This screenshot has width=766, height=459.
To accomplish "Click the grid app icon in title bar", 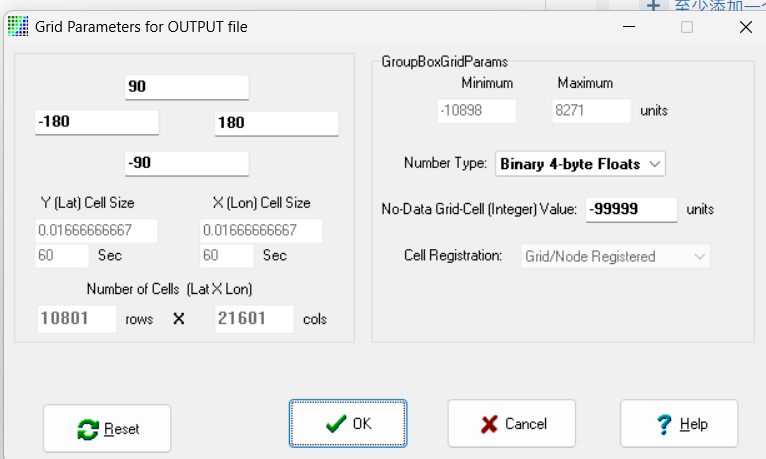I will click(x=18, y=26).
